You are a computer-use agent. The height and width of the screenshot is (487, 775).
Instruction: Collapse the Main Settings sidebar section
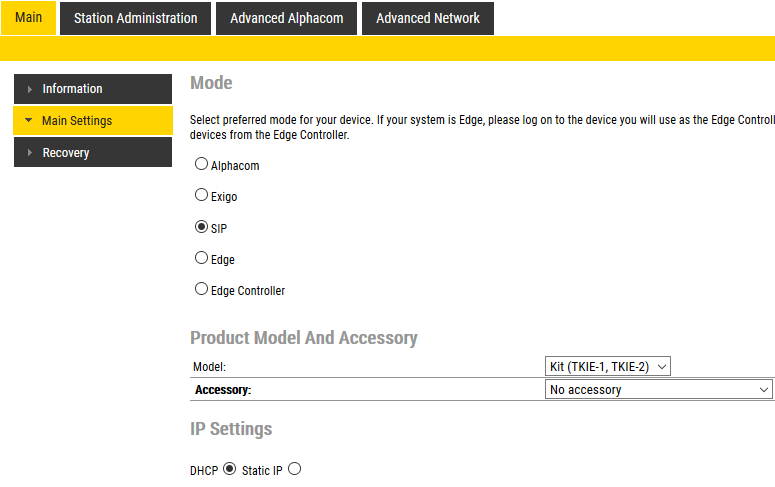pyautogui.click(x=93, y=121)
